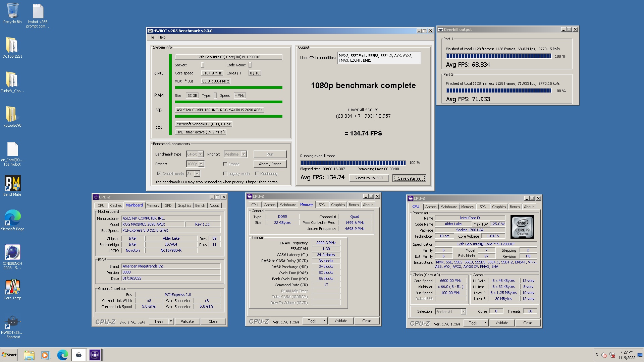The height and width of the screenshot is (362, 644).
Task: Click Close in the Mainboard CPU-Z window
Action: click(x=213, y=321)
